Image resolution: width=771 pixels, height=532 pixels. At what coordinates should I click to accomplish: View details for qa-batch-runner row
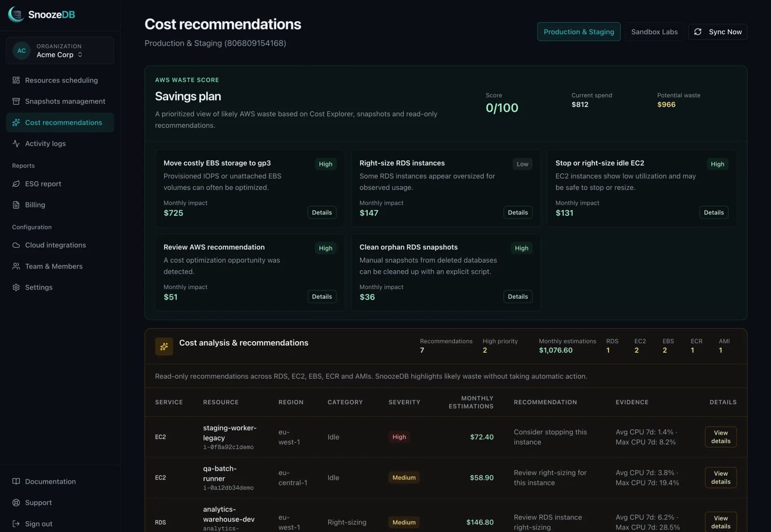(x=721, y=478)
